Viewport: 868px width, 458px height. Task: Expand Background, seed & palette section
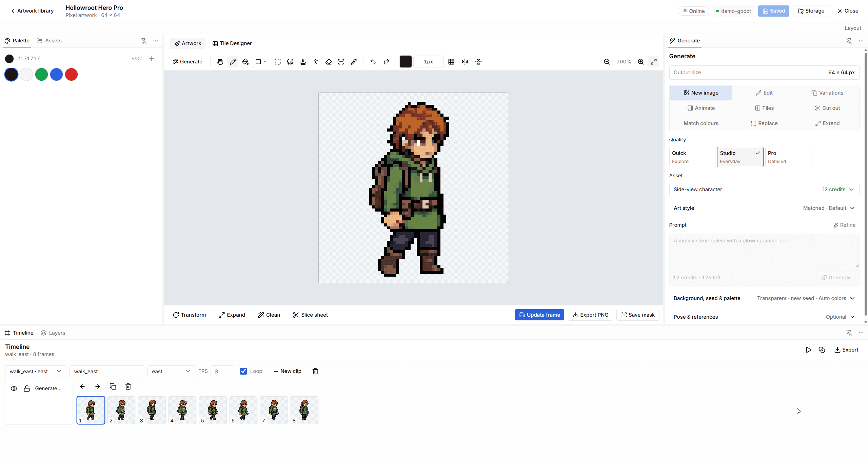(764, 298)
